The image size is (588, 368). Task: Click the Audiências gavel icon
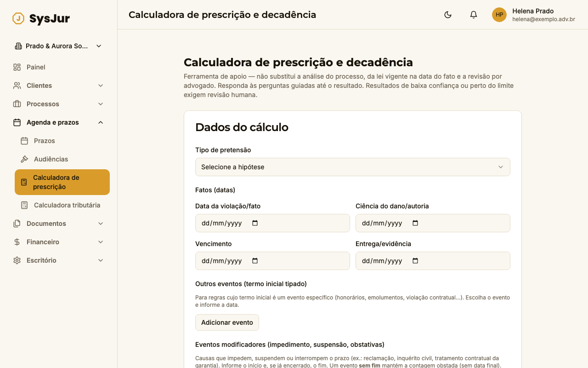coord(24,159)
